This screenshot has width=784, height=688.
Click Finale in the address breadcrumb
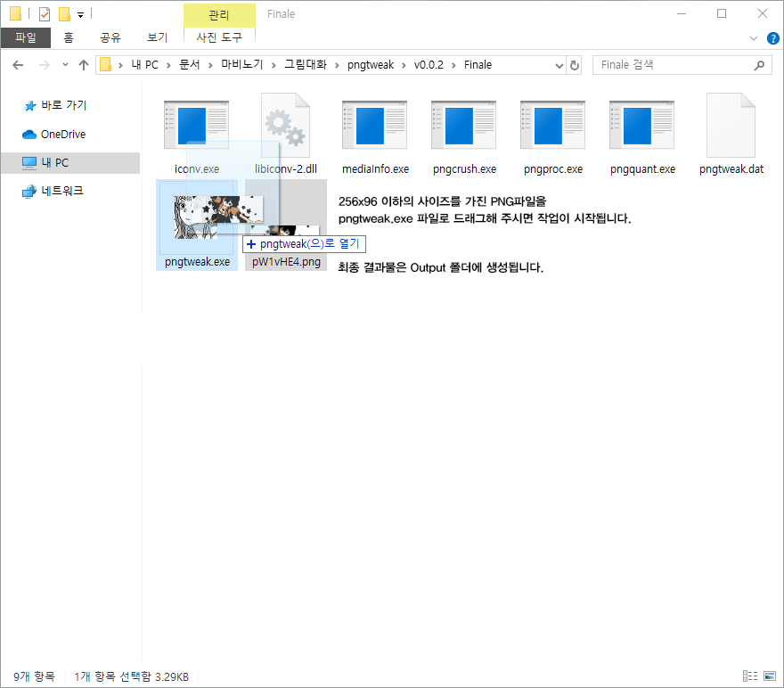[x=478, y=65]
